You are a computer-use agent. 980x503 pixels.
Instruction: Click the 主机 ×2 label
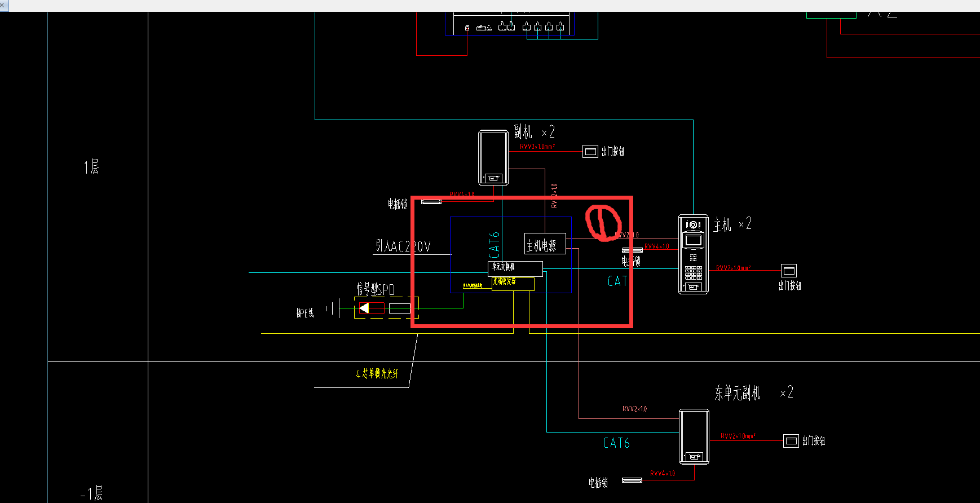[732, 224]
